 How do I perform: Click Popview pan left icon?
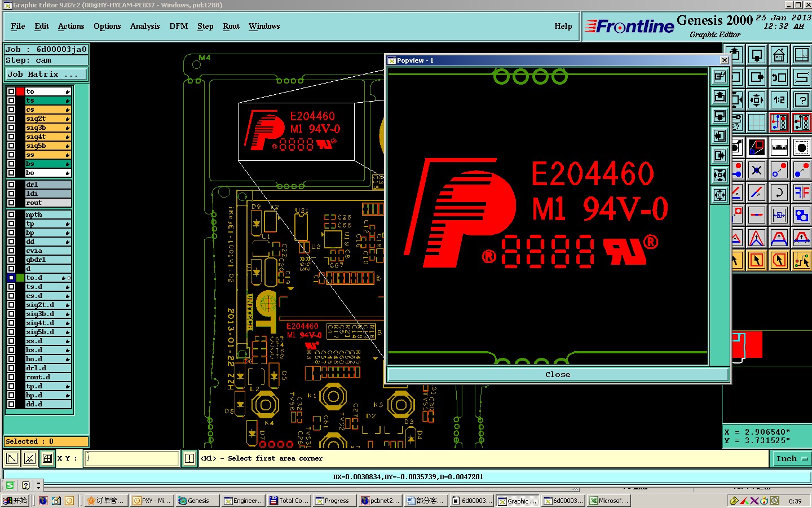[720, 135]
